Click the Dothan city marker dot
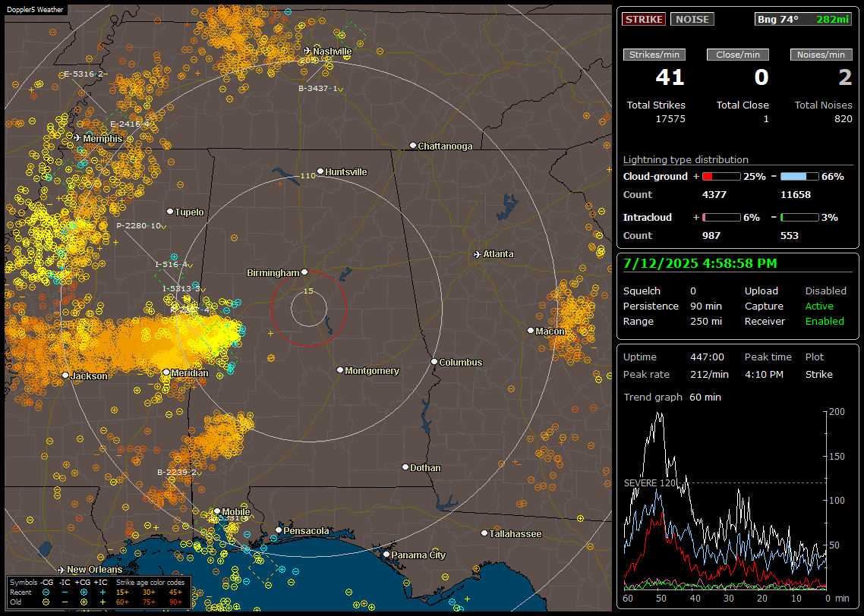The width and height of the screenshot is (864, 616). 405,467
